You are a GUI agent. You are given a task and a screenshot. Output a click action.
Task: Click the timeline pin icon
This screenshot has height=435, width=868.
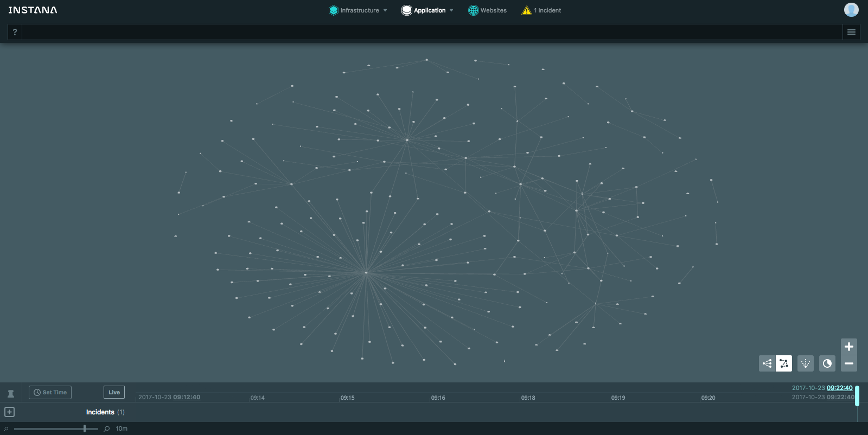(x=11, y=393)
